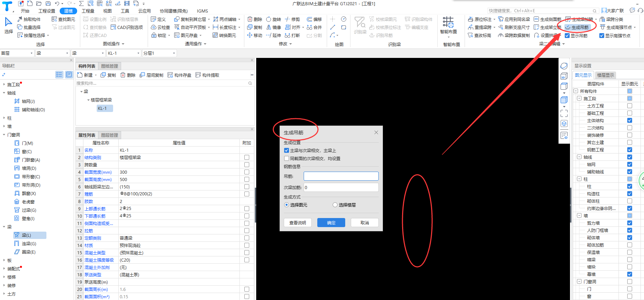Click the 拾取构件 pick component tool
This screenshot has height=300, width=644.
pos(29,19)
